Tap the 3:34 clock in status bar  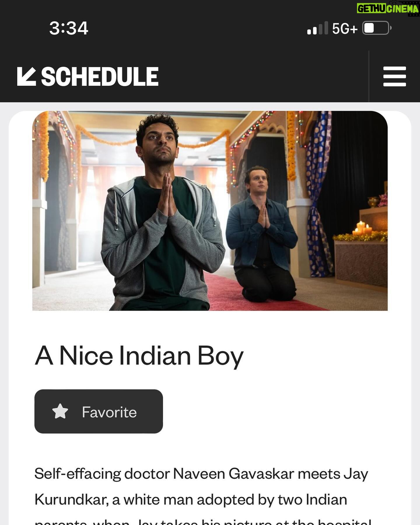pos(69,28)
